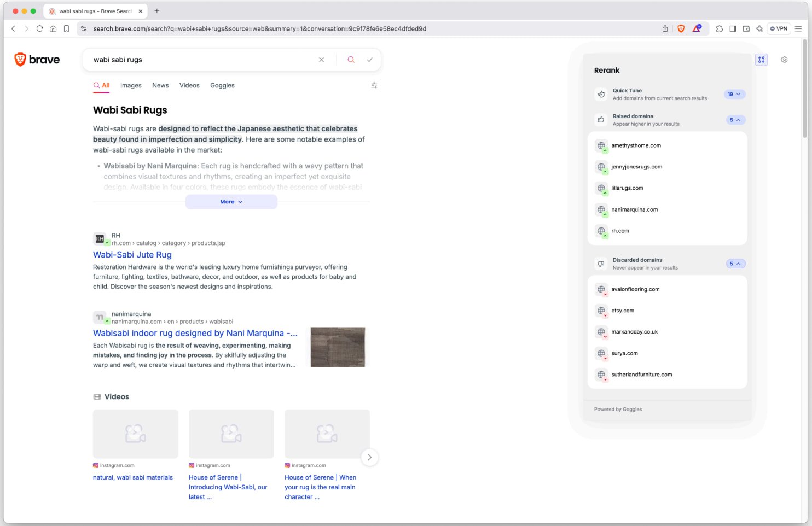
Task: Click the first video thumbnail placeholder
Action: [136, 434]
